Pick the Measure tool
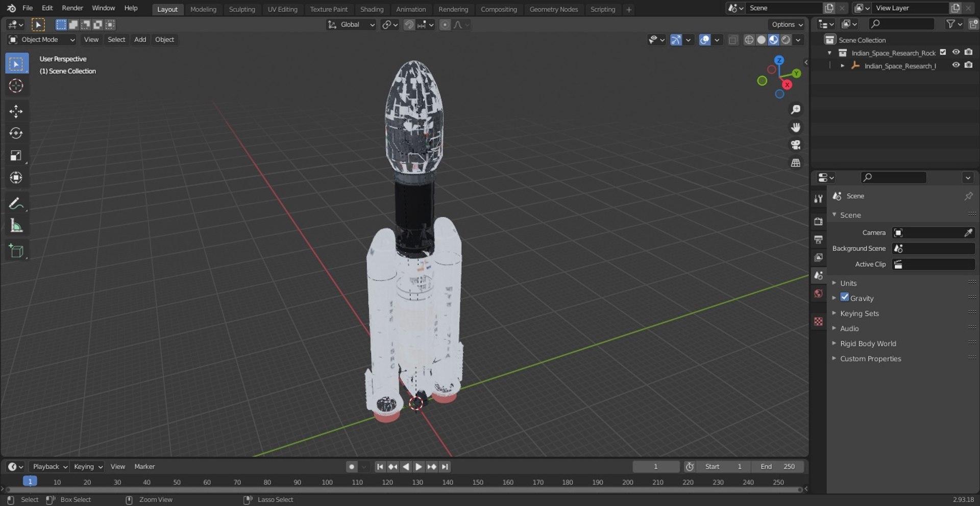The height and width of the screenshot is (506, 980). tap(16, 226)
